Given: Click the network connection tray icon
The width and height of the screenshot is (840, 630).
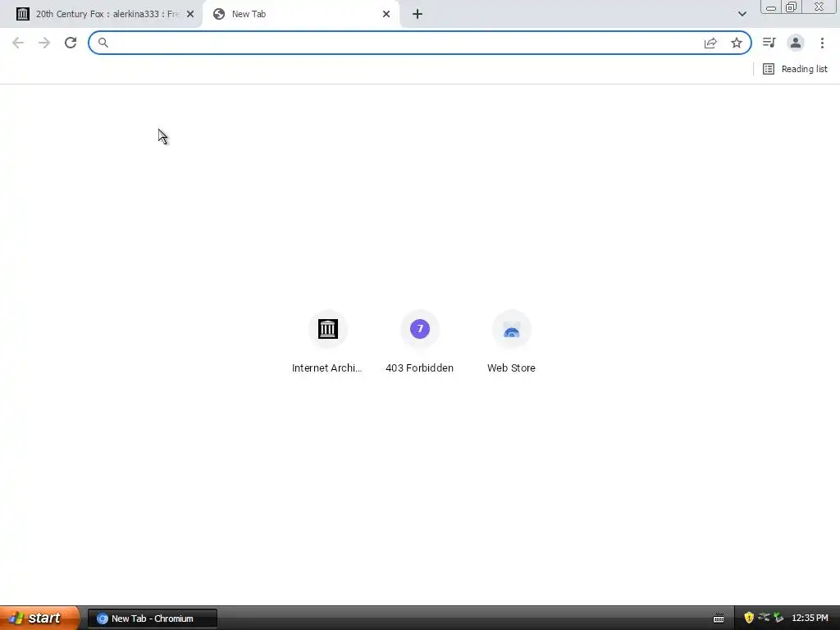Looking at the screenshot, I should point(764,619).
